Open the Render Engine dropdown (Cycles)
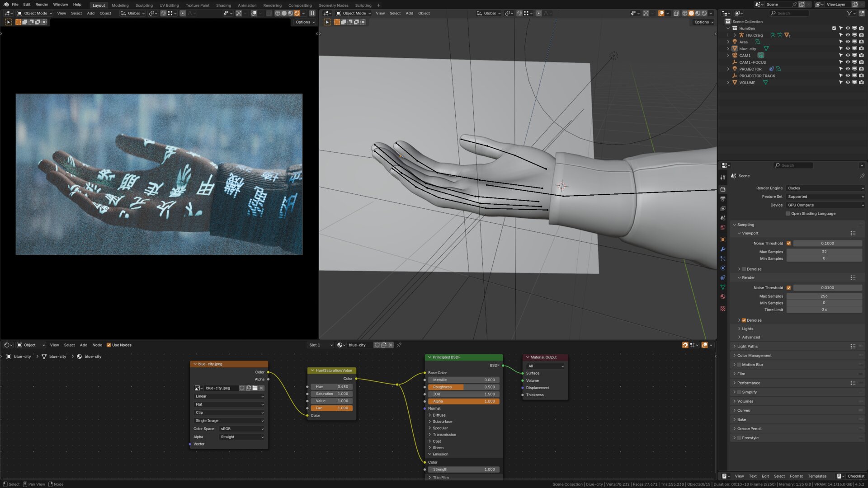Screen dimensions: 868x488 click(826, 188)
